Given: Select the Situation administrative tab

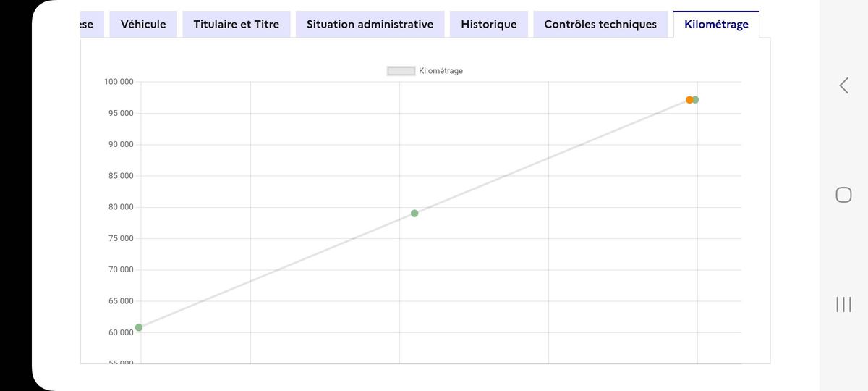Looking at the screenshot, I should (370, 24).
